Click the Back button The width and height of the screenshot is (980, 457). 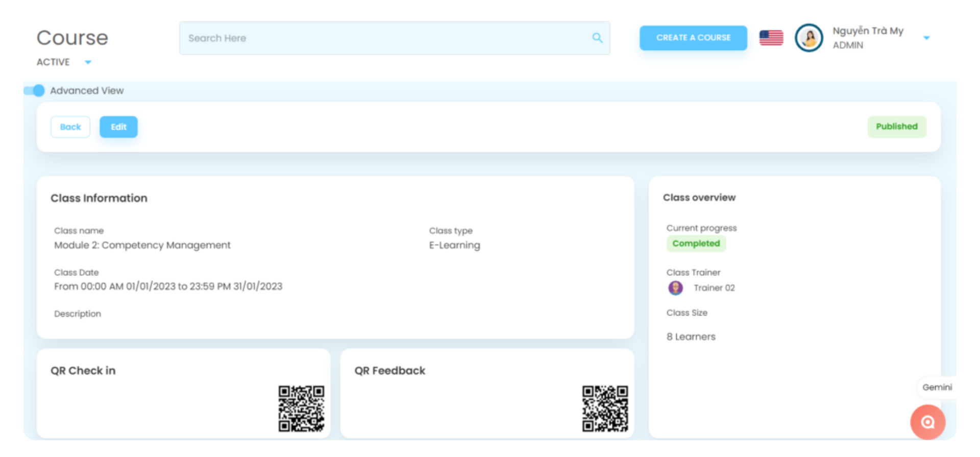70,127
